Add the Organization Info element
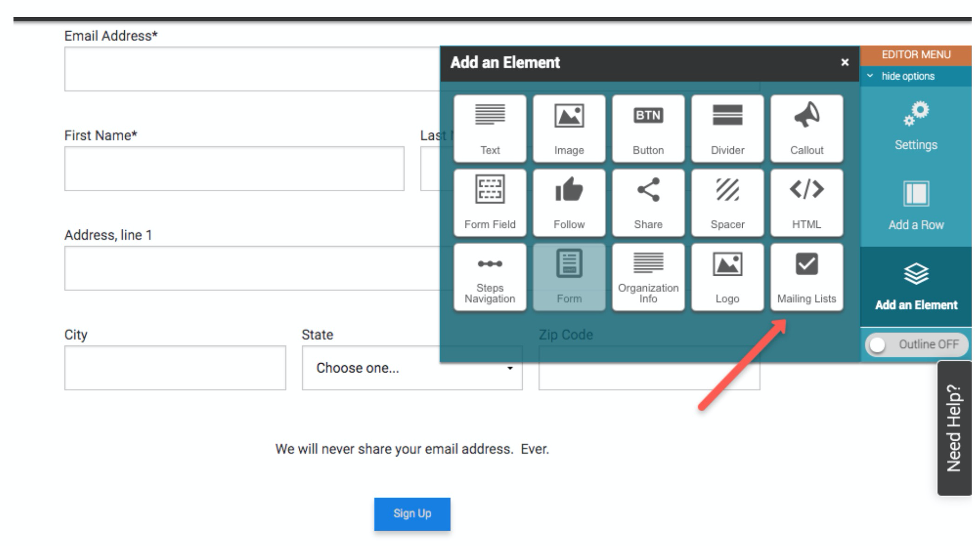Screen dimensions: 980x546 click(648, 277)
